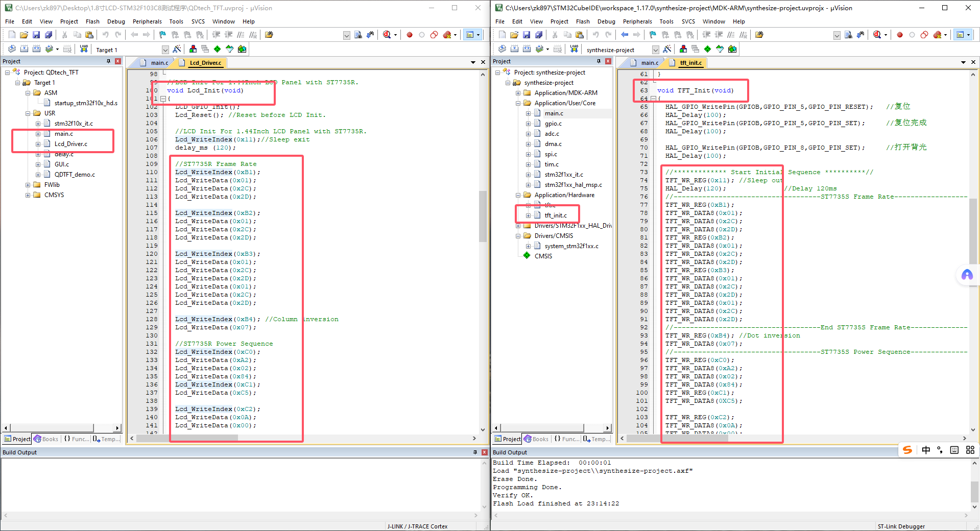Click green Manage Run-Time Environment in QDtech_TFT
This screenshot has width=980, height=531.
(x=218, y=49)
